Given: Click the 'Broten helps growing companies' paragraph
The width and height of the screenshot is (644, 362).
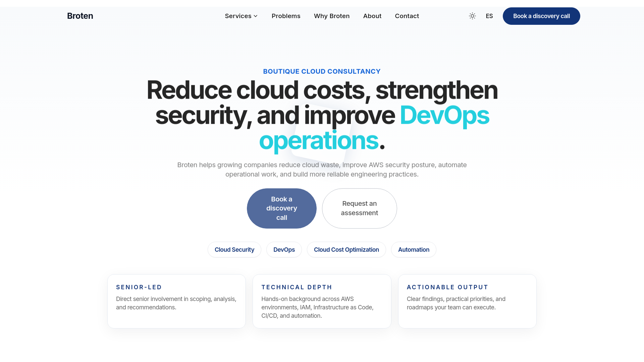Looking at the screenshot, I should (x=322, y=170).
